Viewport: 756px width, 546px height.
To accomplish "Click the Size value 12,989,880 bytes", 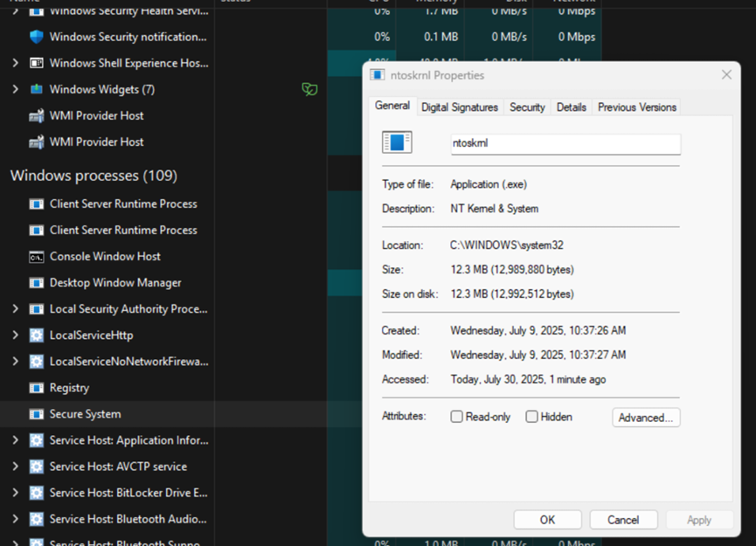I will click(x=512, y=270).
